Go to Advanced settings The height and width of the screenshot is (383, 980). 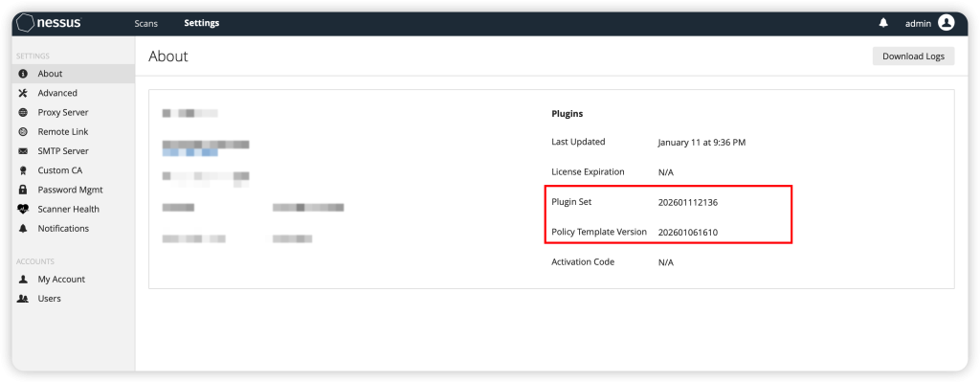(x=73, y=93)
